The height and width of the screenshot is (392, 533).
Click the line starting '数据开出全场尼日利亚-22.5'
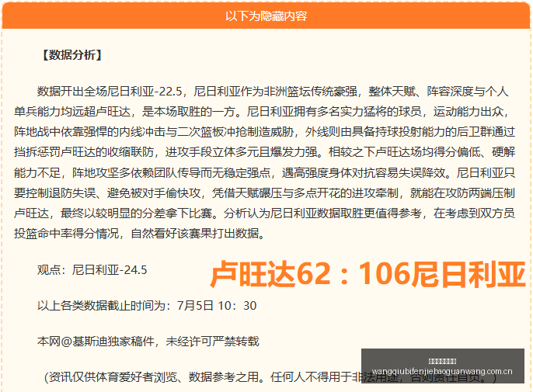273,92
